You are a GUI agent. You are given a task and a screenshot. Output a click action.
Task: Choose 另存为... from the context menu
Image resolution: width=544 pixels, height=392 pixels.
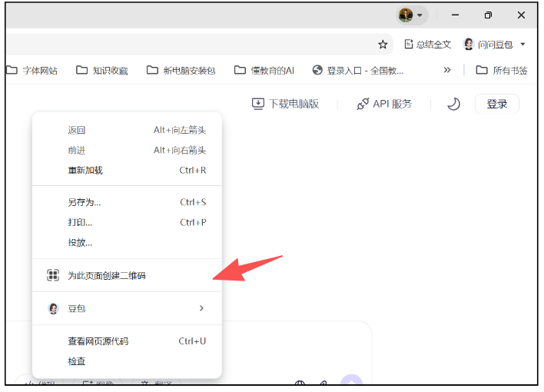127,202
